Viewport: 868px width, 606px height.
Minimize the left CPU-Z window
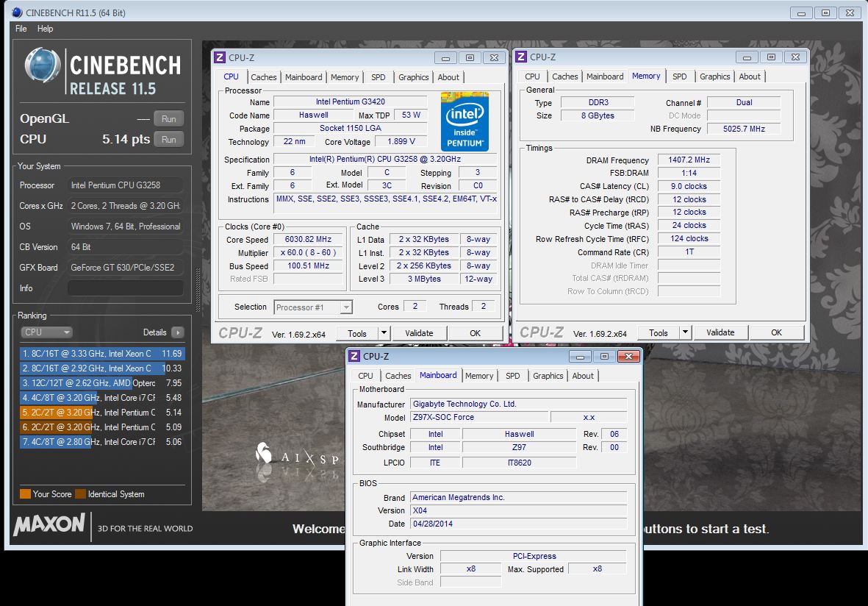click(445, 57)
